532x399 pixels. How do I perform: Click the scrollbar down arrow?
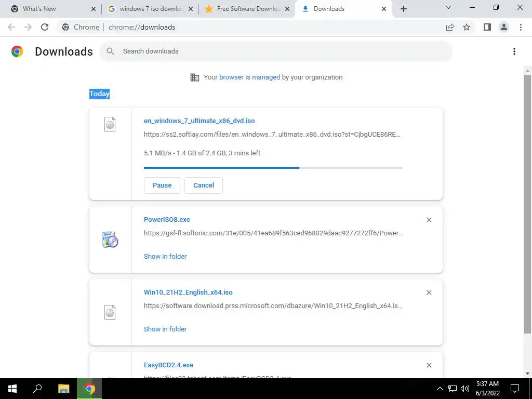[x=527, y=374]
